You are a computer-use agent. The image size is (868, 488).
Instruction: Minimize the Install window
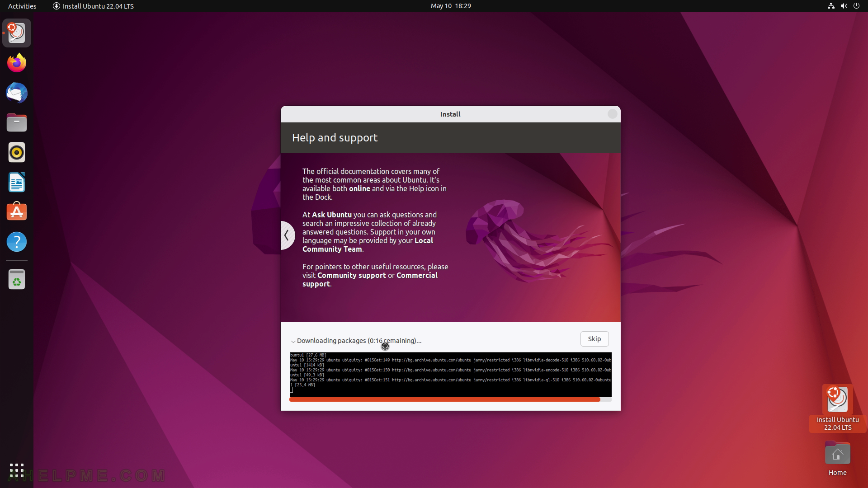pos(612,114)
